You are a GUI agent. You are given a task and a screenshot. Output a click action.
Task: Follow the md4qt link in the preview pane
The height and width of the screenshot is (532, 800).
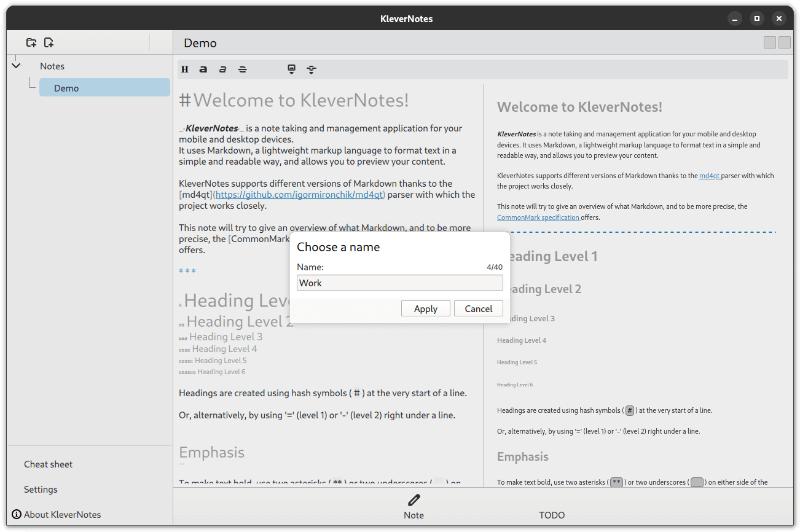coord(709,176)
